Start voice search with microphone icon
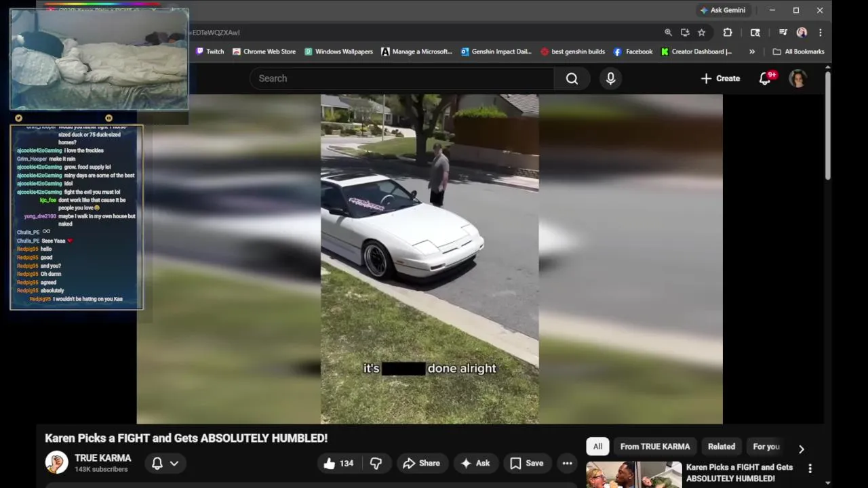This screenshot has width=868, height=488. (610, 79)
